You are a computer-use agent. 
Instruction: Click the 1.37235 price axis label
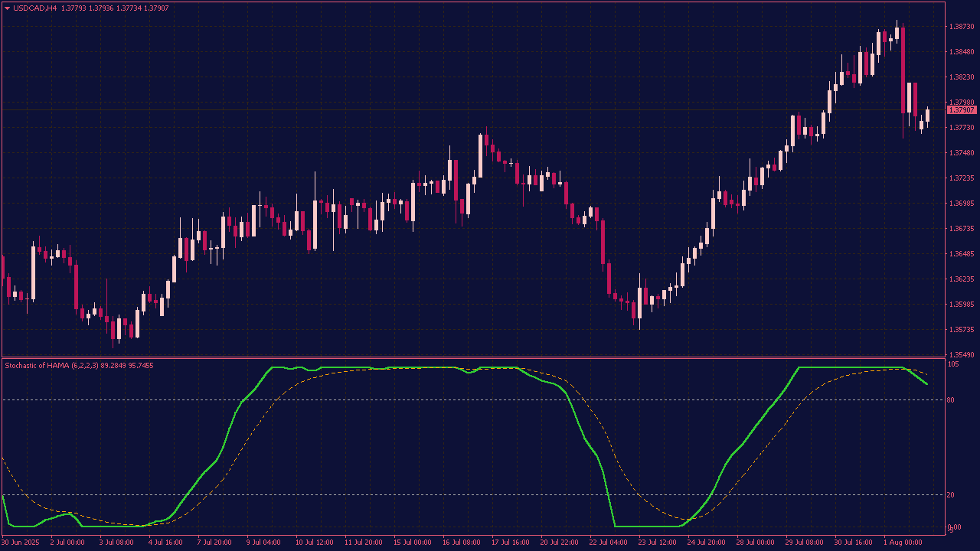coord(961,178)
